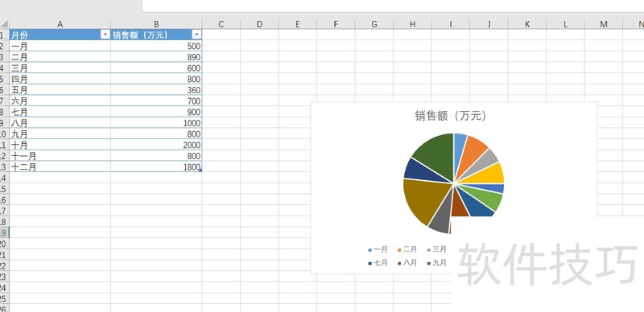Select the cell containing 一月
The width and height of the screenshot is (644, 312).
pos(60,46)
